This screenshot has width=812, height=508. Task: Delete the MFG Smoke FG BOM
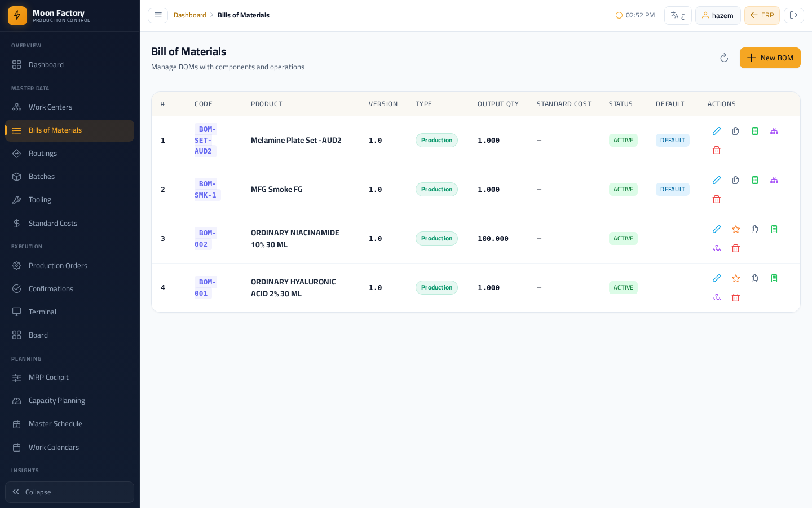click(x=717, y=199)
